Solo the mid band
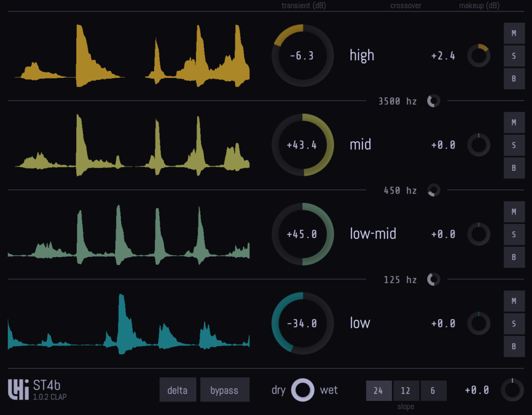 (x=514, y=145)
